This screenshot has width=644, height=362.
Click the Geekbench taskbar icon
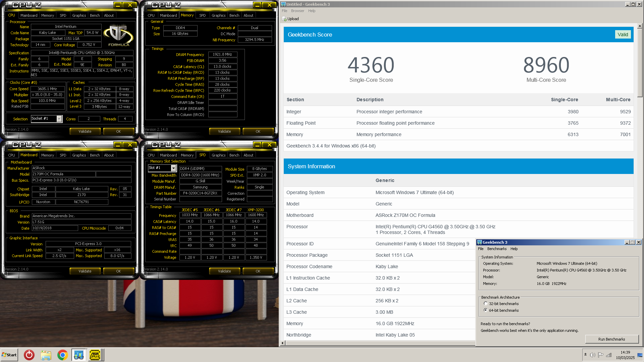[x=79, y=355]
